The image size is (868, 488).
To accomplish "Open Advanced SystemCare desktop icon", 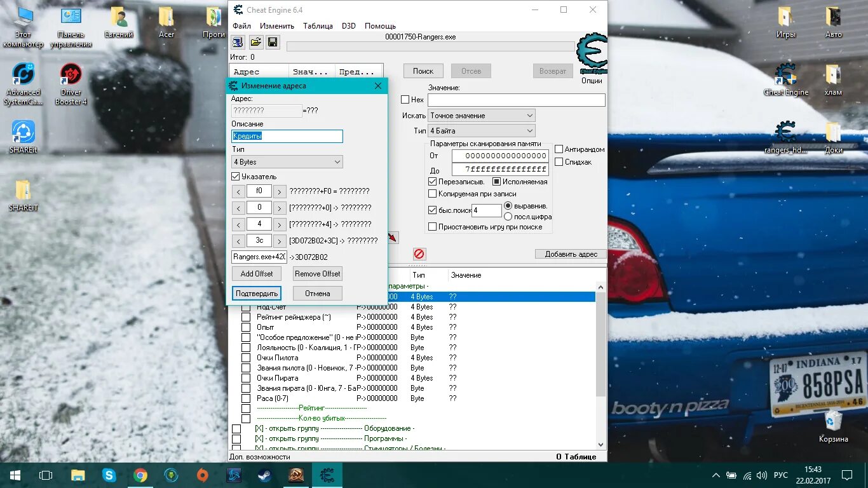I will [24, 84].
